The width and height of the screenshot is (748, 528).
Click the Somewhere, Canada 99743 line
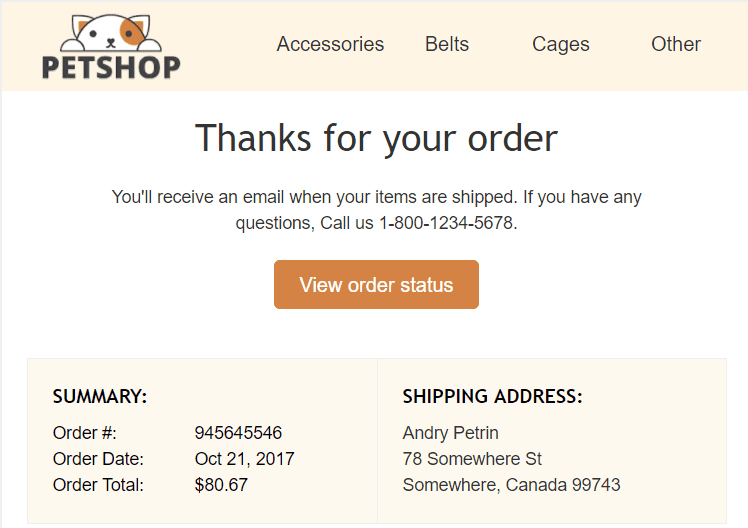(x=511, y=485)
